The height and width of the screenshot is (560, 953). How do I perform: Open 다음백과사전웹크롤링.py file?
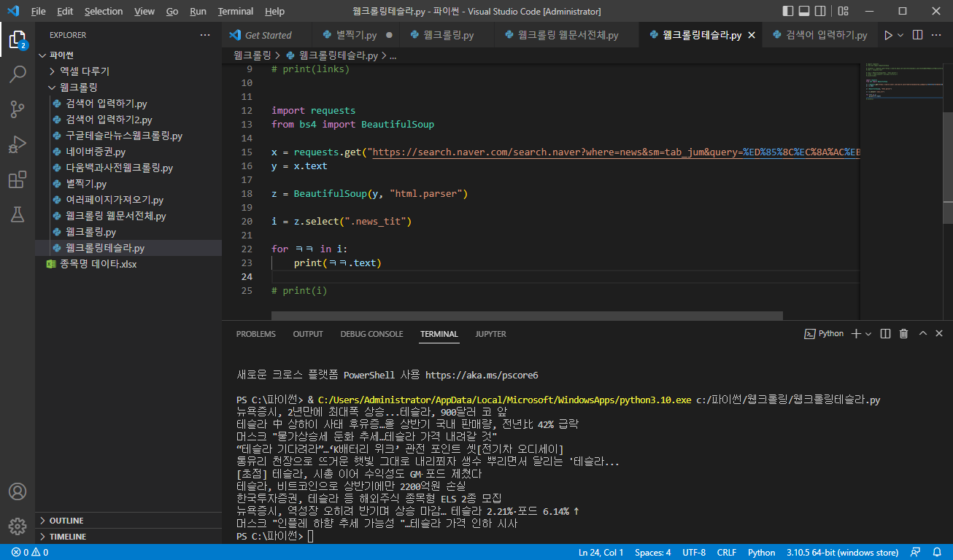point(128,168)
